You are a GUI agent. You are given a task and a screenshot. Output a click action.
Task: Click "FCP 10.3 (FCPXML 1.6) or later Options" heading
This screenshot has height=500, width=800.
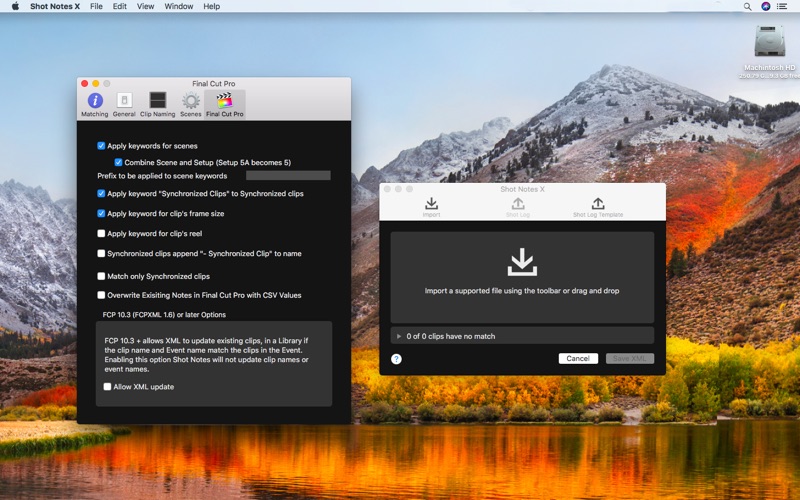164,315
